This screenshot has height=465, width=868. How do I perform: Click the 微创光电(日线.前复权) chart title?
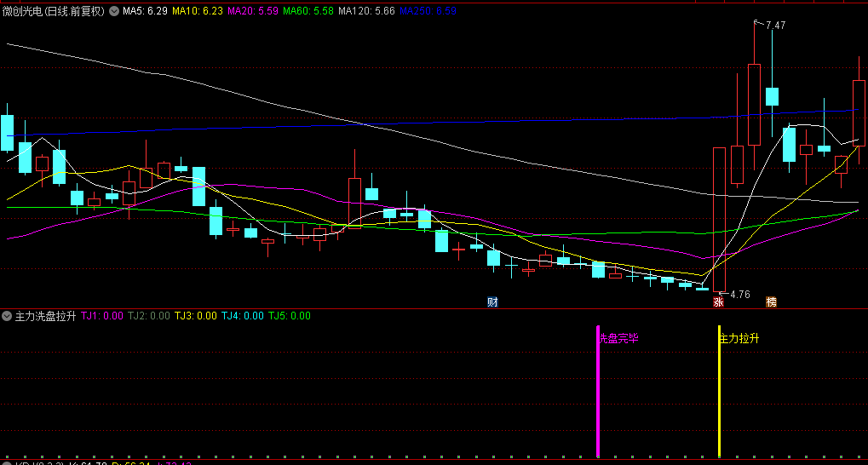[54, 10]
